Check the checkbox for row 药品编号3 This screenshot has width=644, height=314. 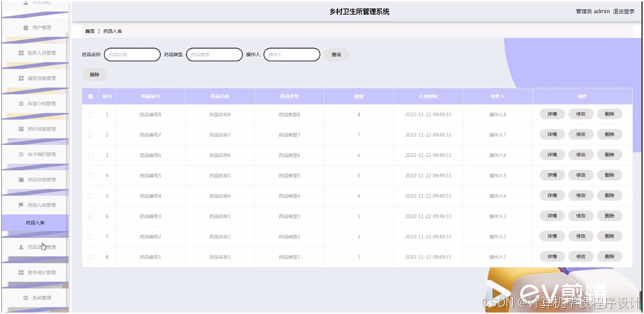(90, 216)
